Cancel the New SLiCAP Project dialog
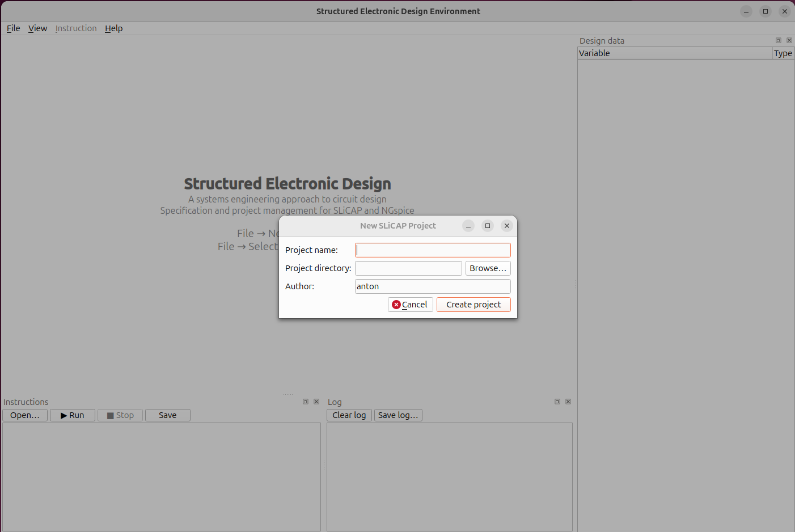Image resolution: width=795 pixels, height=532 pixels. (411, 305)
